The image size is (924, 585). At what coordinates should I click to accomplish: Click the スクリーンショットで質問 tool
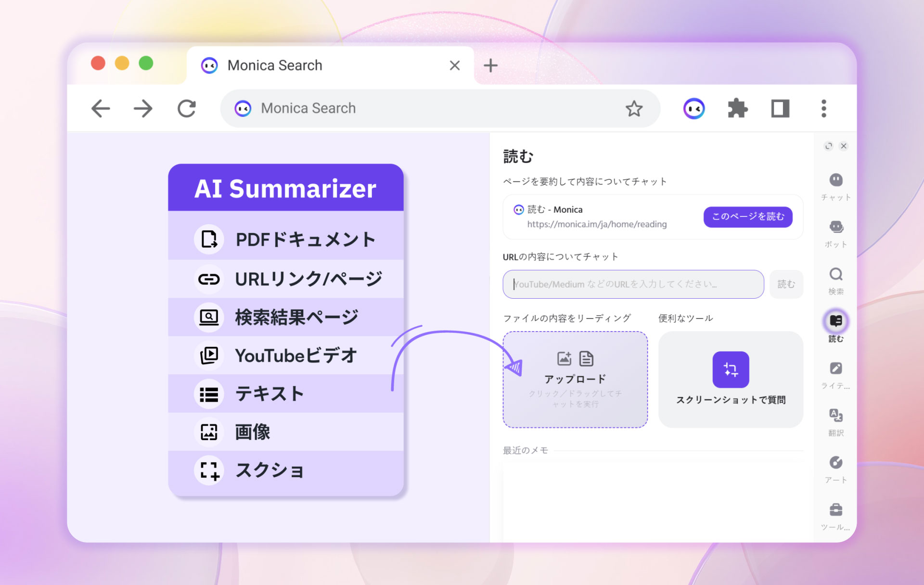click(731, 379)
